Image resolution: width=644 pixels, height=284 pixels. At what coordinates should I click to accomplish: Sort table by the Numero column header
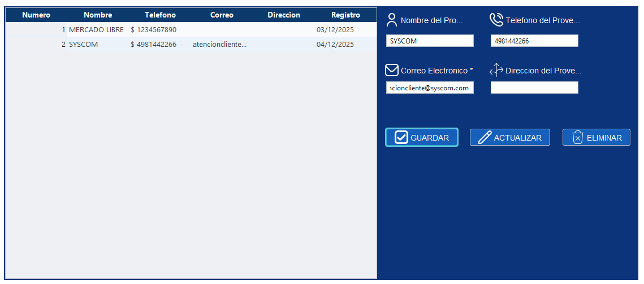36,15
